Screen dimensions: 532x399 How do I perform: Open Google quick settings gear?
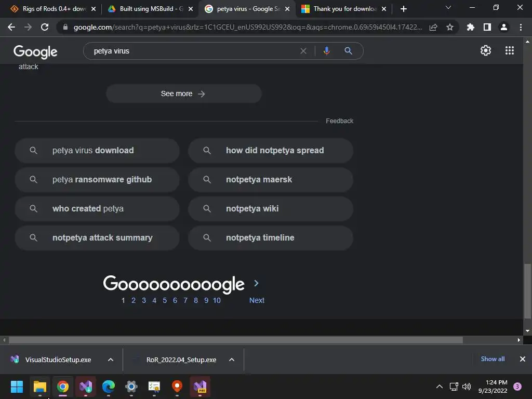click(486, 50)
